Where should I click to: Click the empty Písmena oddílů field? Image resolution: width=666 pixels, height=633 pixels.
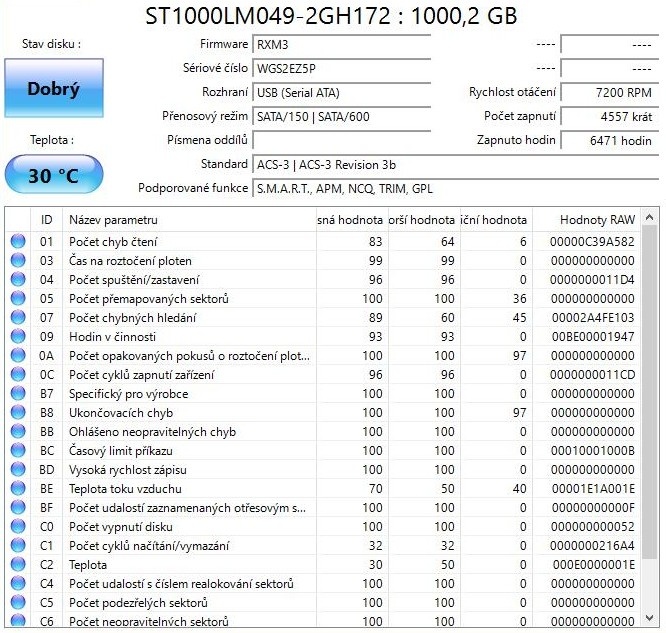click(x=341, y=140)
